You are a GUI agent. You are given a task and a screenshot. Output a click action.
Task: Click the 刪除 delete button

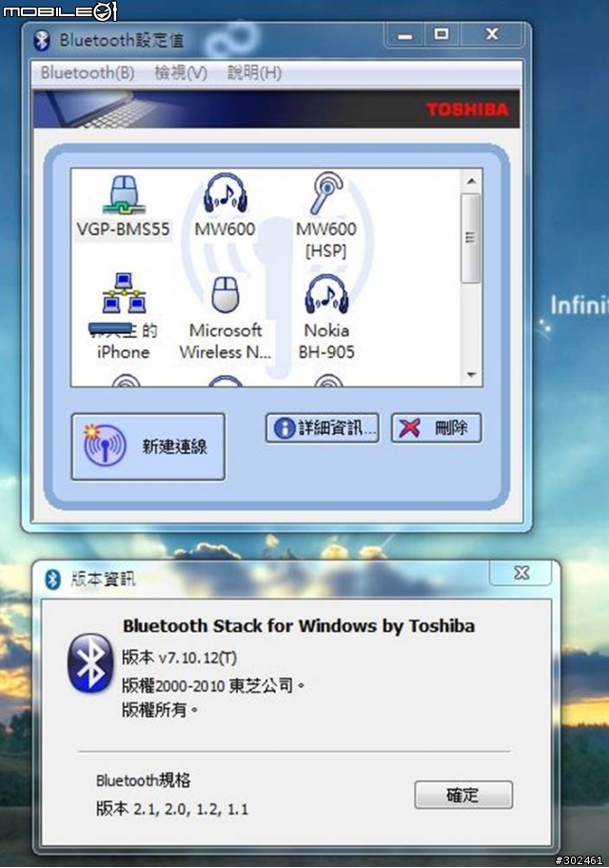pos(436,428)
